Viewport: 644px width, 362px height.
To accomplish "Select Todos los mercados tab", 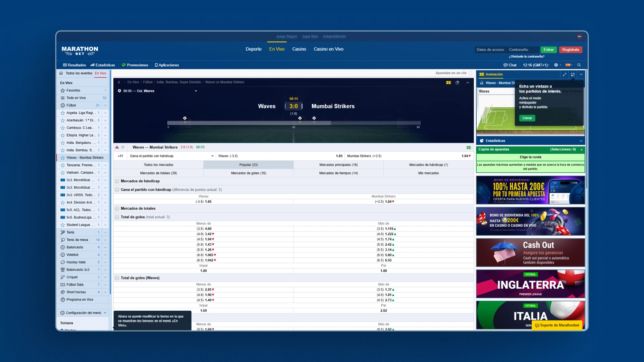I will [159, 165].
